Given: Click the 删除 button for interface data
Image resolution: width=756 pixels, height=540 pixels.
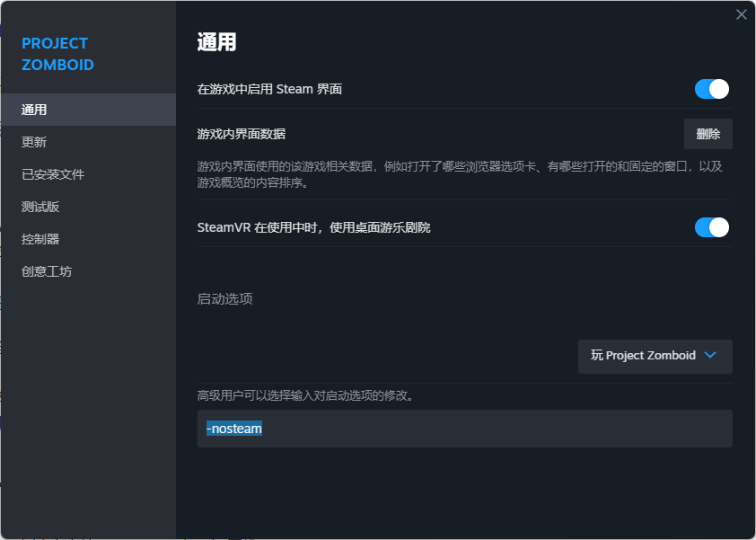Looking at the screenshot, I should click(x=708, y=134).
